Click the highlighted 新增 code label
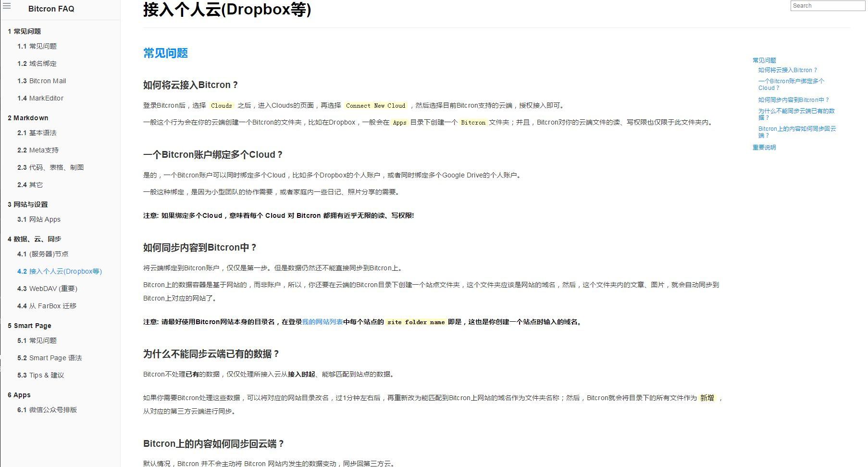This screenshot has height=467, width=868. pyautogui.click(x=707, y=398)
